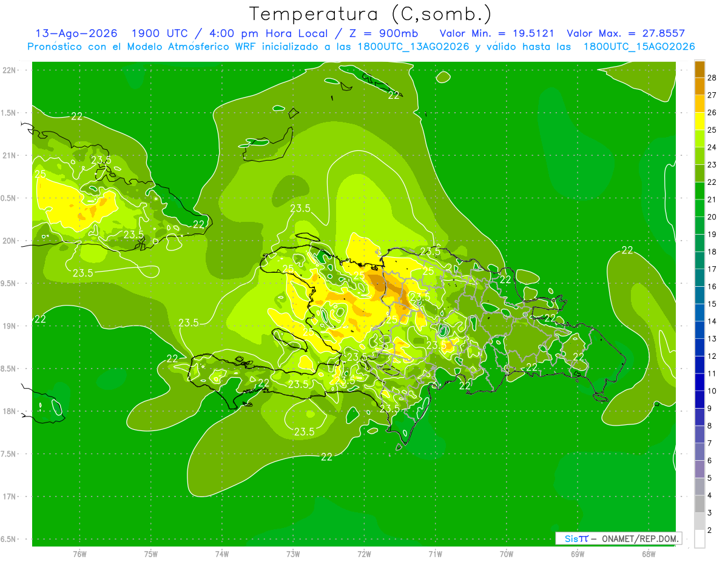Click the dark blue swatch between scale 10 and 11
The height and width of the screenshot is (562, 728).
699,382
